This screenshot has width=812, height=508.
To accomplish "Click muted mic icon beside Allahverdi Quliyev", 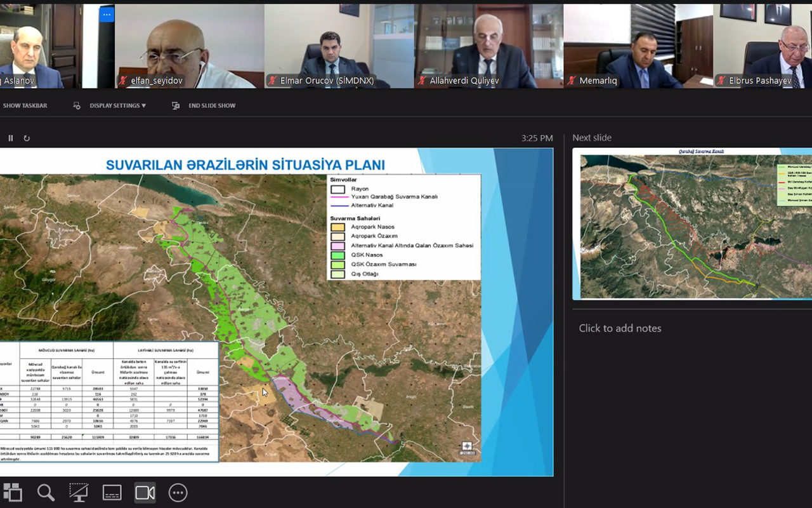I will coord(422,81).
